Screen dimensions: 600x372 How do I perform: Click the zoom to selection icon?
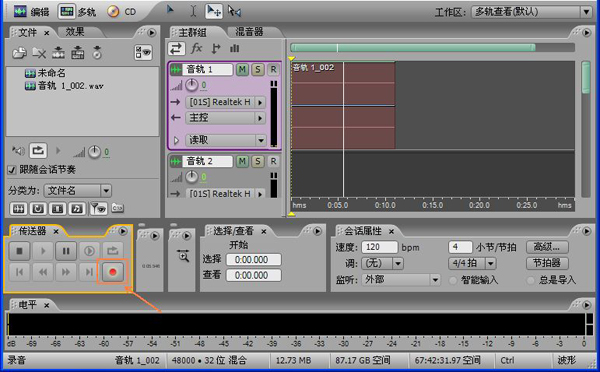point(184,256)
